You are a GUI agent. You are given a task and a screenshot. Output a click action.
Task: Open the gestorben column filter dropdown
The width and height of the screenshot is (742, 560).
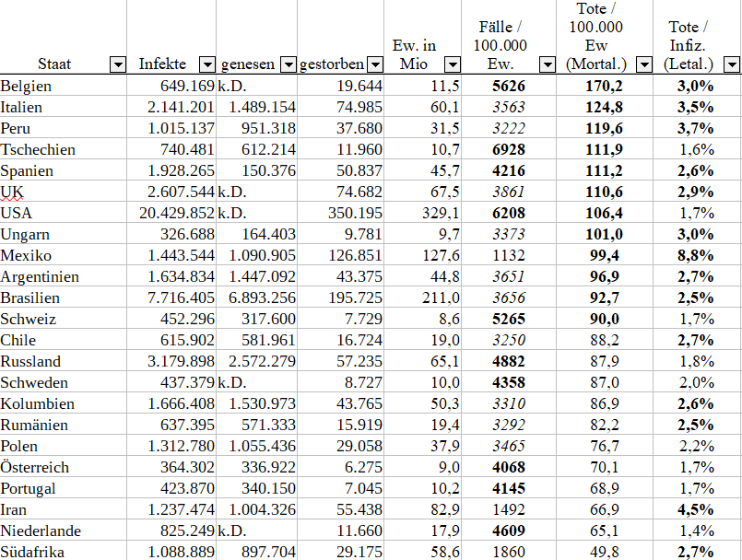(375, 64)
